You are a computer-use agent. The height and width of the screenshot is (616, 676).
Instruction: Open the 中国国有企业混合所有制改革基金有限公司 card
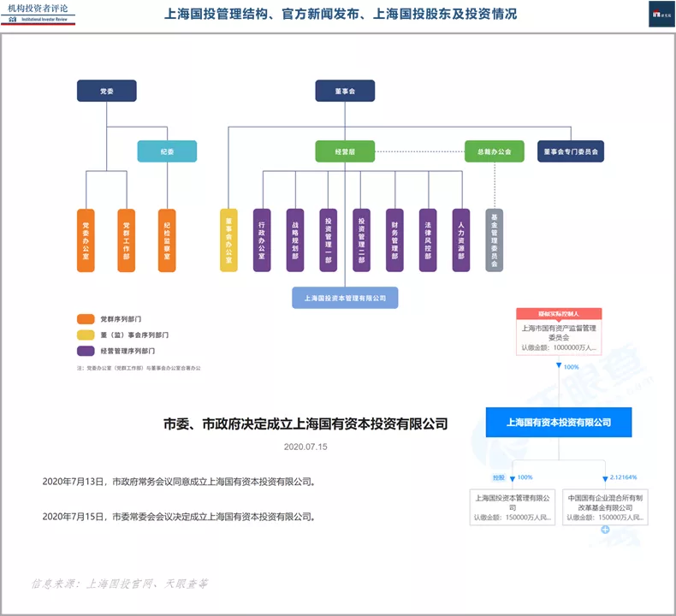pos(605,507)
